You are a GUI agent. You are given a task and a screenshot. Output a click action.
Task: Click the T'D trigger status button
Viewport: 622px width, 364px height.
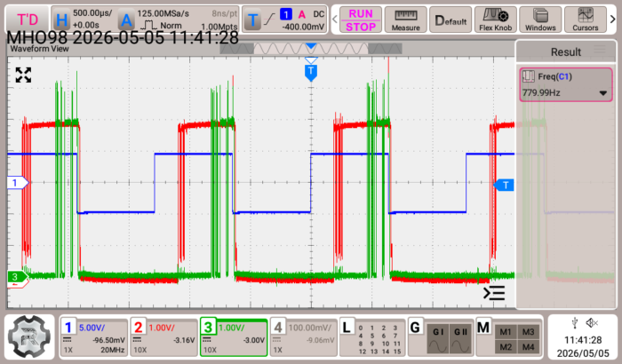(x=28, y=20)
